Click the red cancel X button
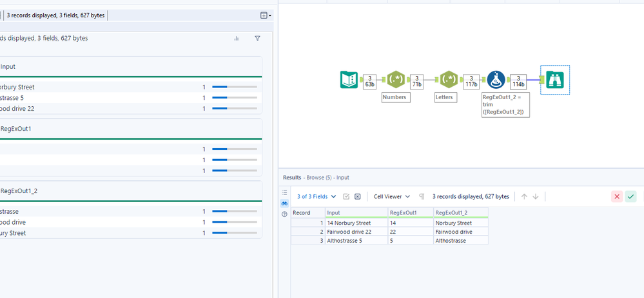This screenshot has width=644, height=298. point(617,197)
